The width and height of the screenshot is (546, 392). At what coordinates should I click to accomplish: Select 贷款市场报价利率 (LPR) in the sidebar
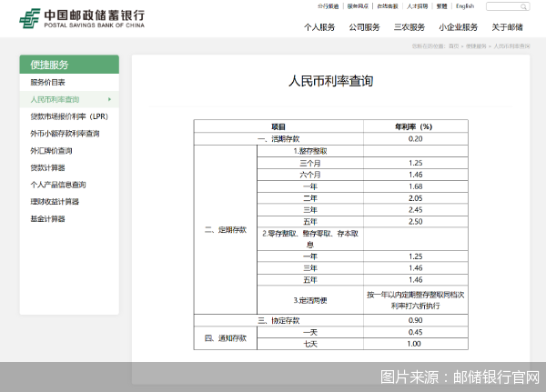pos(69,116)
